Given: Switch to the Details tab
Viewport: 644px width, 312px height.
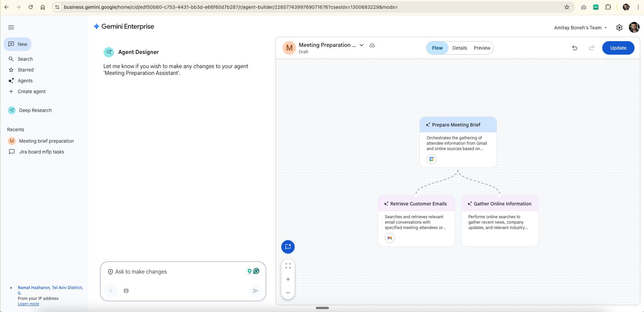Looking at the screenshot, I should coord(459,48).
